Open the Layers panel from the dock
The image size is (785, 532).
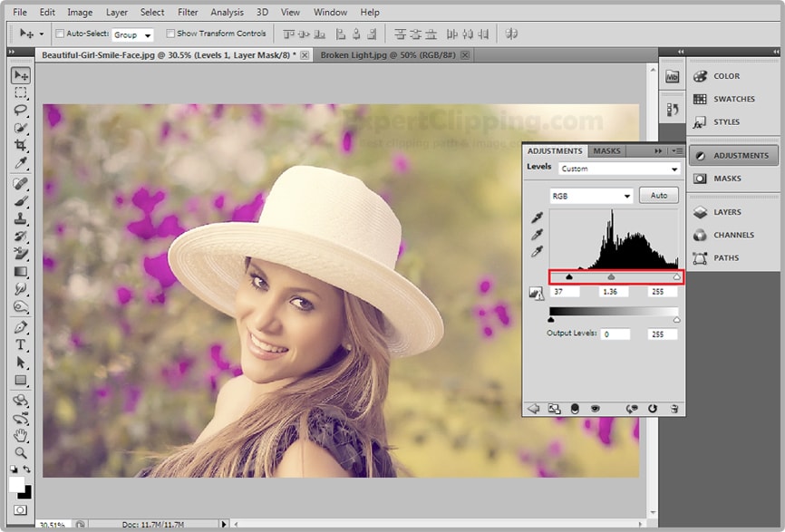pos(727,212)
